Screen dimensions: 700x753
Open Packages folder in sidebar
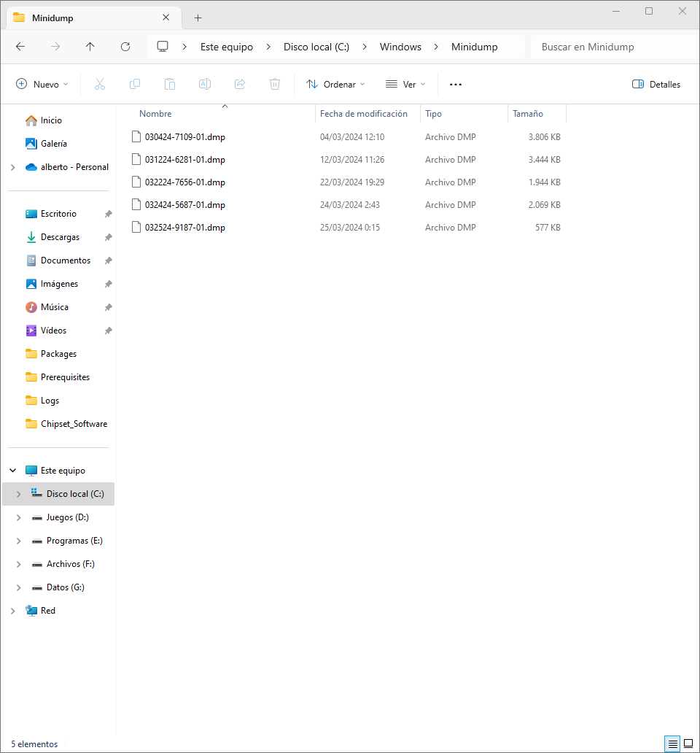point(51,354)
